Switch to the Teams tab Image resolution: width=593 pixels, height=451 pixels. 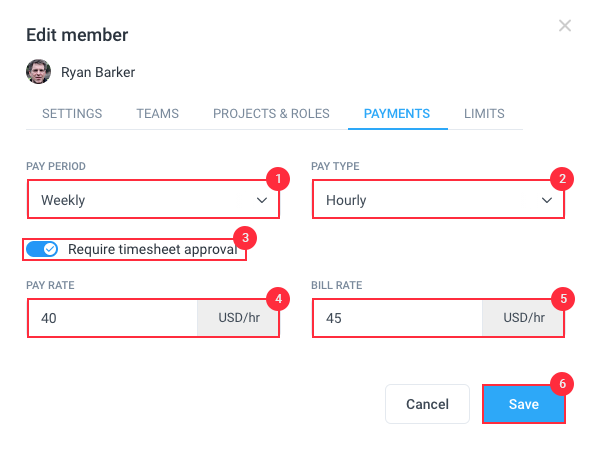click(x=157, y=113)
